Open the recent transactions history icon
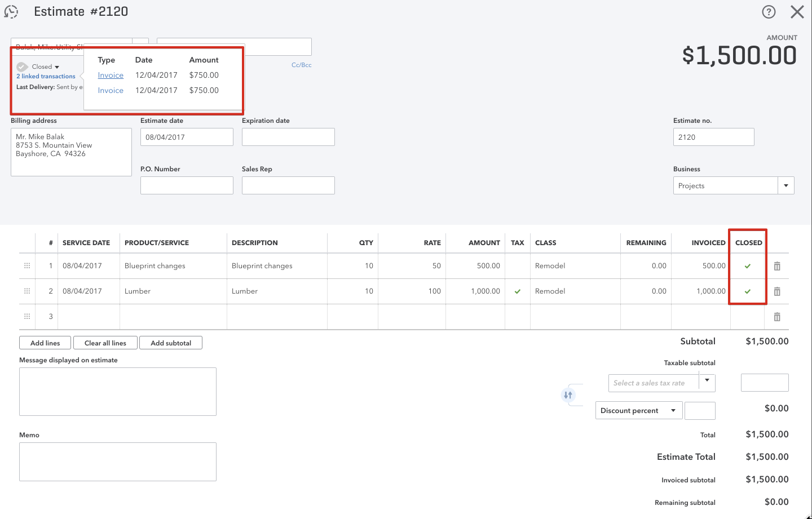The height and width of the screenshot is (519, 812). coord(11,12)
